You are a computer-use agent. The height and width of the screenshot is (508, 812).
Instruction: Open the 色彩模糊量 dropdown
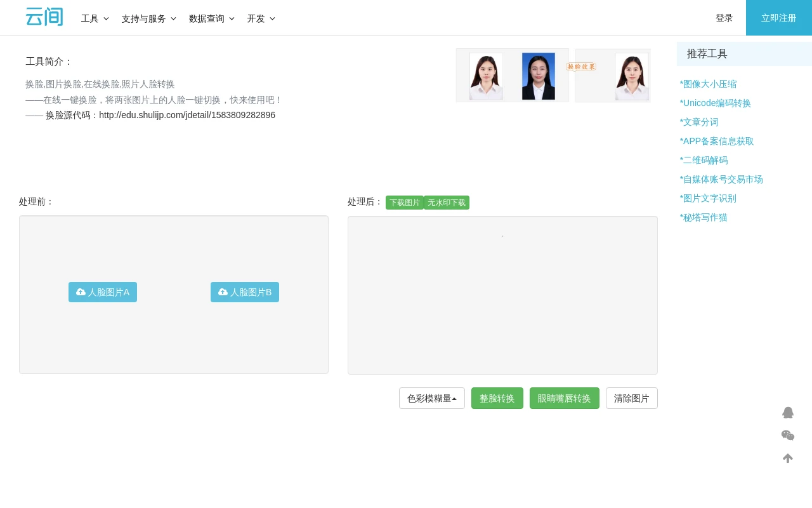(x=432, y=398)
